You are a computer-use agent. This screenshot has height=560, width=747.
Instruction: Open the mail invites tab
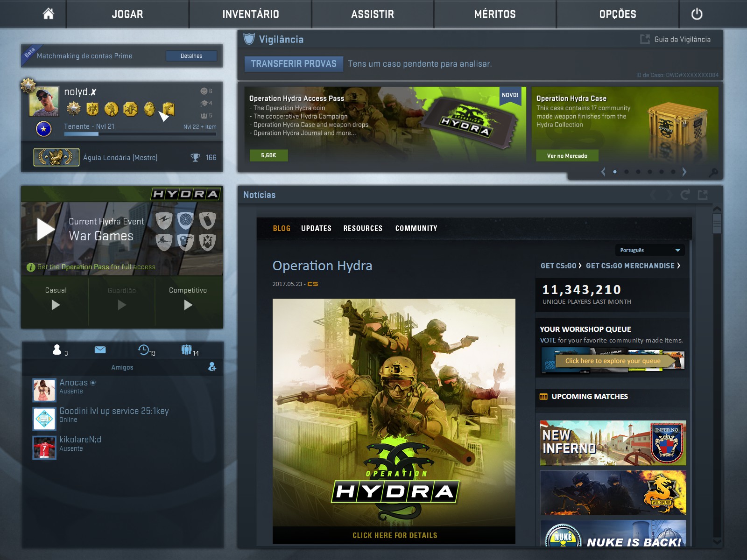click(x=100, y=350)
